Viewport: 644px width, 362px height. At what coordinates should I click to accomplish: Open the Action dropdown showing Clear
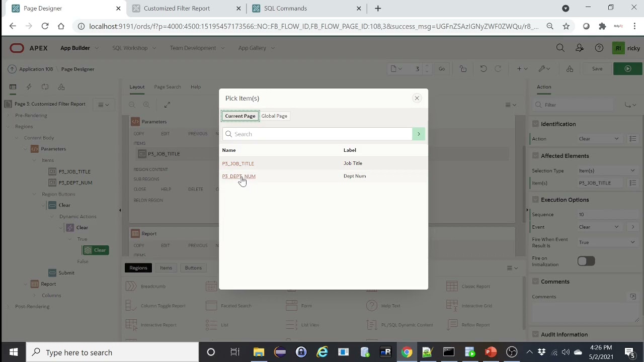pyautogui.click(x=599, y=139)
